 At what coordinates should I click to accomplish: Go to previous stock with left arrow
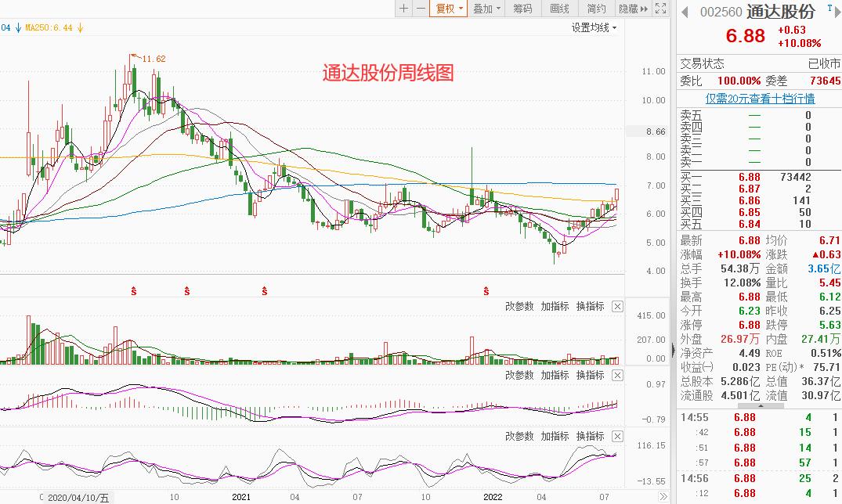coord(685,11)
